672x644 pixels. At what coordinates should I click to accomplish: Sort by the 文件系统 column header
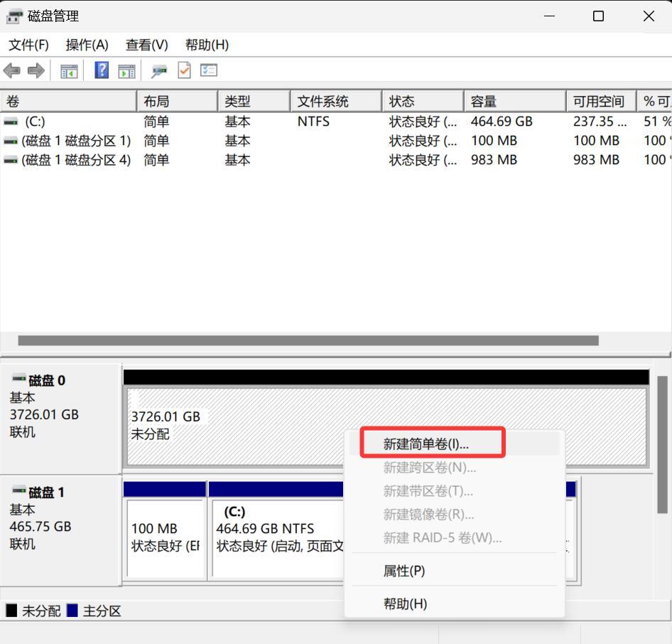pyautogui.click(x=336, y=102)
